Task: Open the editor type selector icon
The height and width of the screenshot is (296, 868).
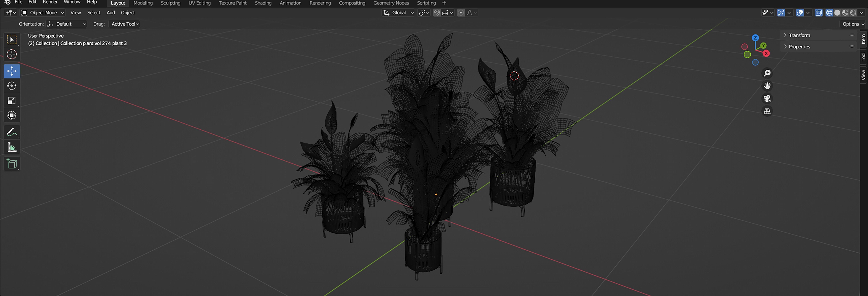Action: coord(10,13)
